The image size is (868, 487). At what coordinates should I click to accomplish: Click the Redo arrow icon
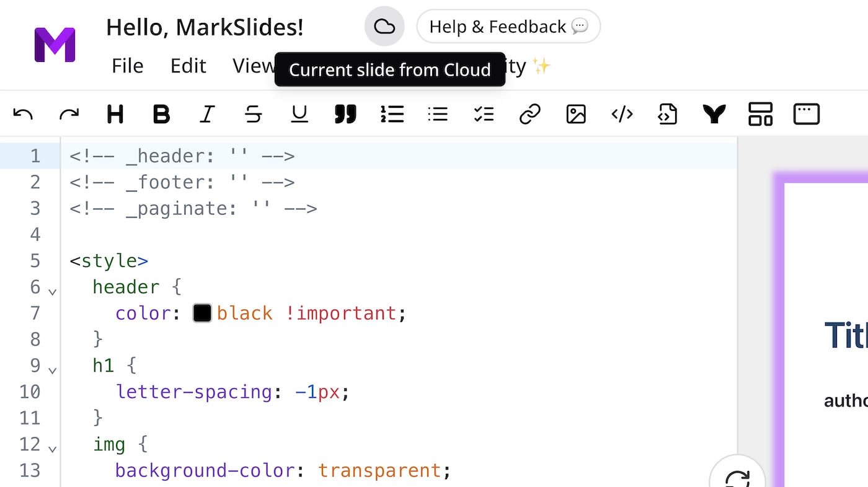click(69, 114)
